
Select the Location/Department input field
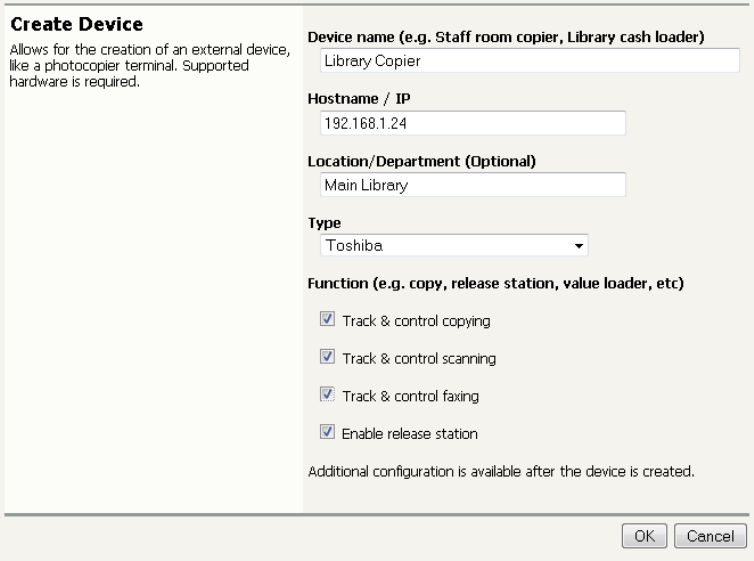point(470,185)
